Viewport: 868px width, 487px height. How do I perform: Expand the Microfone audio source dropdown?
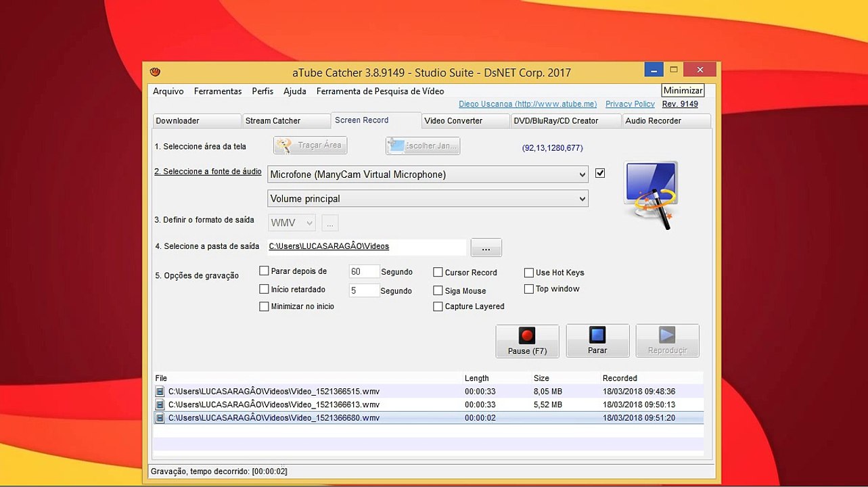(x=428, y=175)
